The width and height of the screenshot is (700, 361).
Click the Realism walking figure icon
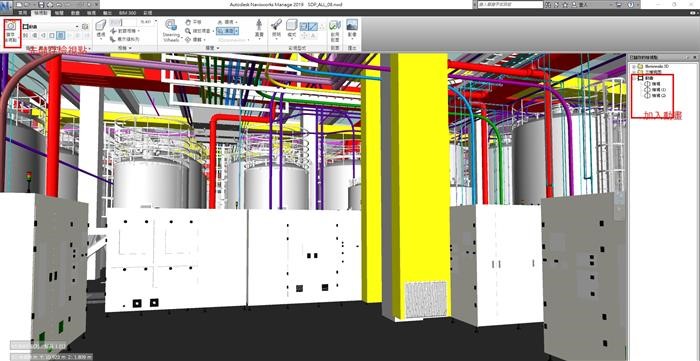(259, 25)
